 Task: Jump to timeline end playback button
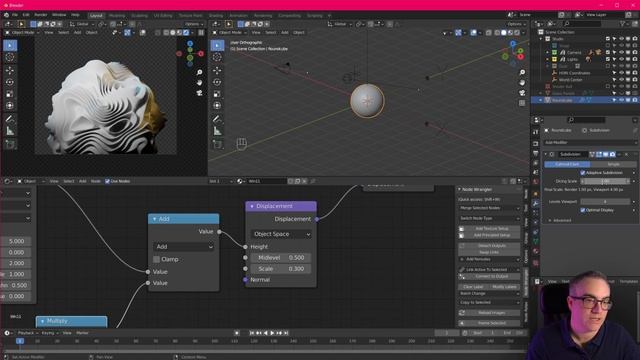point(286,333)
